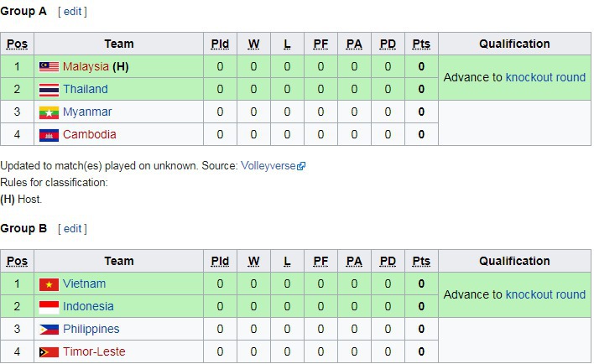
Task: Open the Volleyverse source link
Action: click(x=268, y=165)
